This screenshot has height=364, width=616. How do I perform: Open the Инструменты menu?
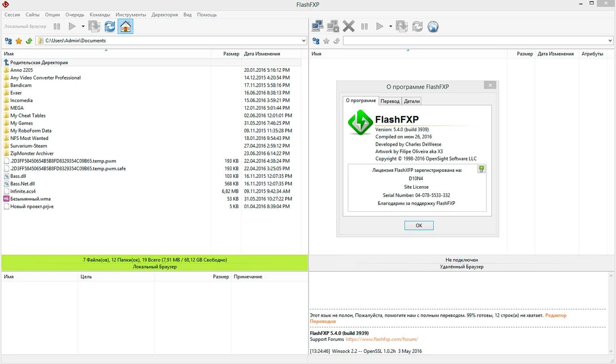(131, 14)
